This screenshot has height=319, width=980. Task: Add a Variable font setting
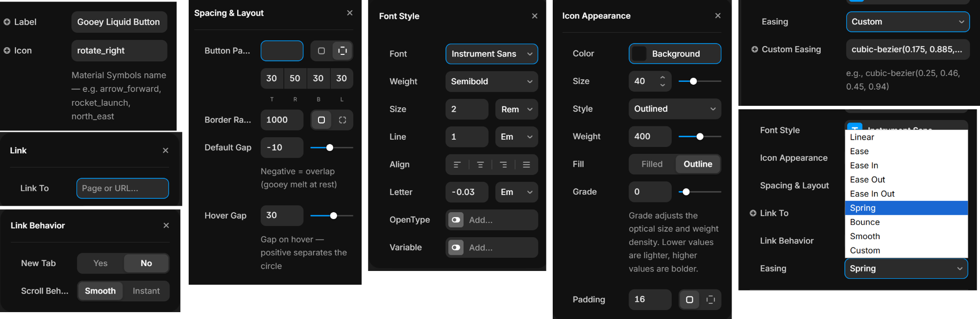click(x=491, y=247)
